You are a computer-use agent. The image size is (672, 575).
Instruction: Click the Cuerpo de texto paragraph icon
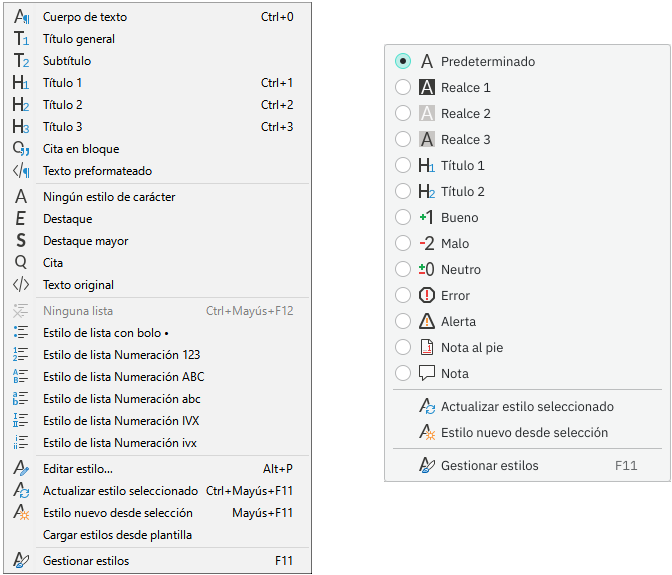[x=21, y=17]
